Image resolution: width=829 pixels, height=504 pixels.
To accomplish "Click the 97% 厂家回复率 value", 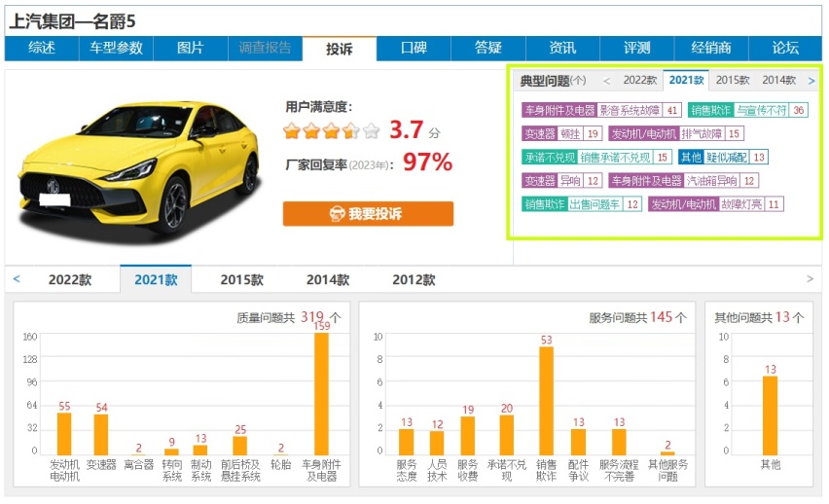I will (x=427, y=162).
